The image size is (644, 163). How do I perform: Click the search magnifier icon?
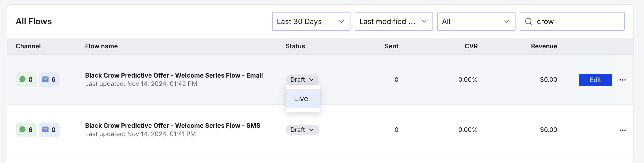point(529,21)
